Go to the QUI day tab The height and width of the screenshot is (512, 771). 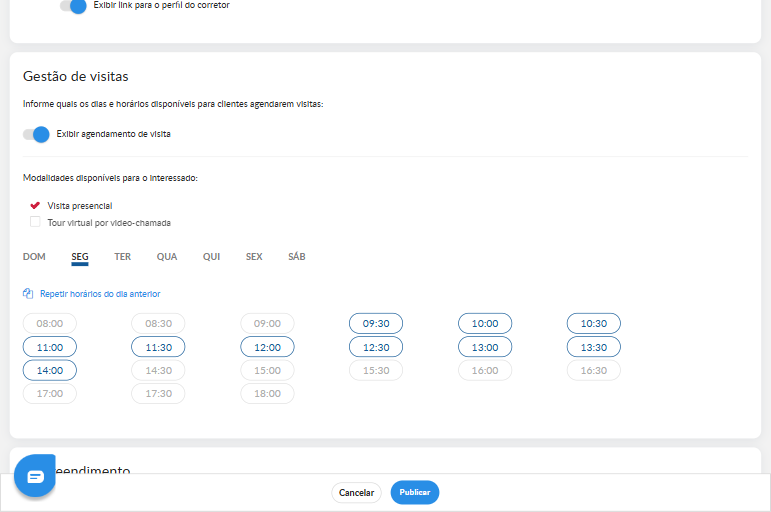tap(211, 257)
